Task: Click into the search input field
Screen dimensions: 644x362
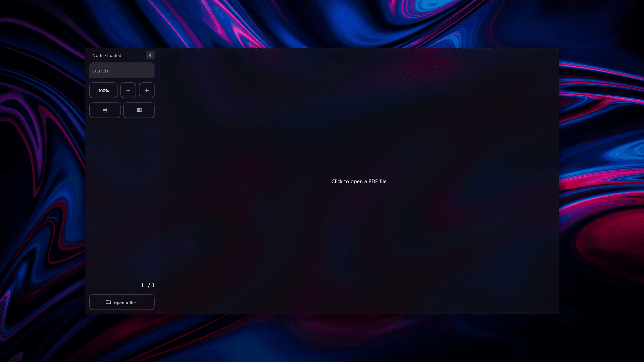Action: 122,70
